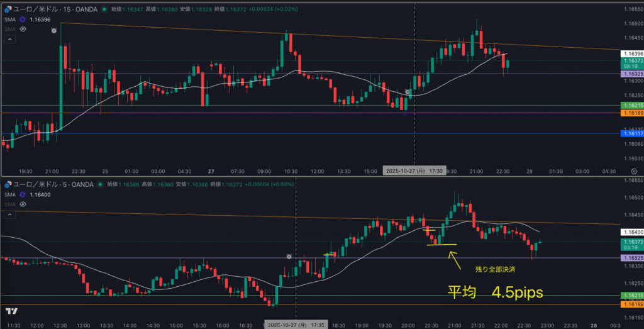Image resolution: width=644 pixels, height=329 pixels.
Task: Click the purple SMA refresh icon in upper chart
Action: pyautogui.click(x=22, y=20)
